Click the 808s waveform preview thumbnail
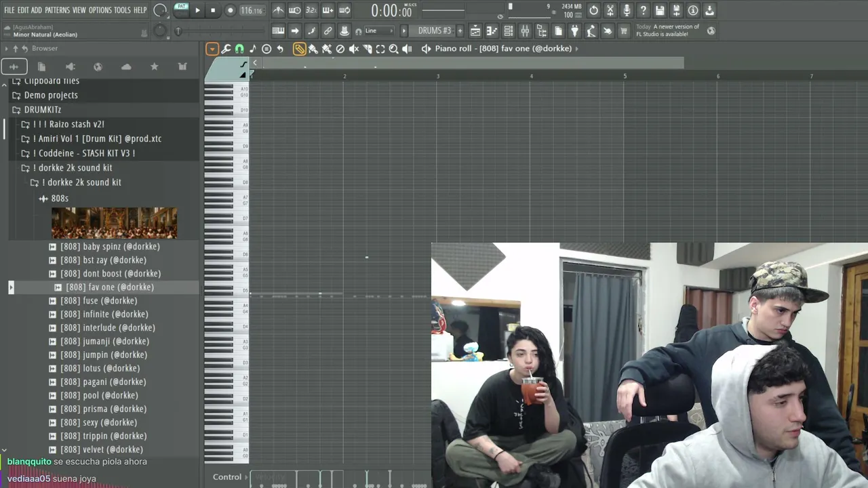 coord(114,223)
